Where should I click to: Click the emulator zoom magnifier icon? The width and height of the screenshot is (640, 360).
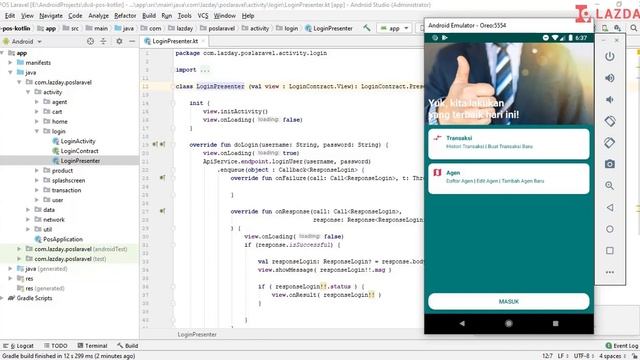point(609,186)
